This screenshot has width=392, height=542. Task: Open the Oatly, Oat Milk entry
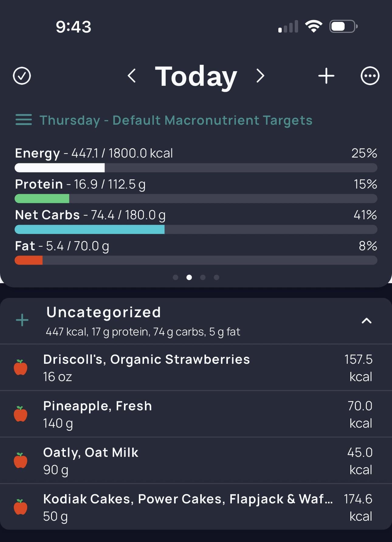[x=196, y=460]
